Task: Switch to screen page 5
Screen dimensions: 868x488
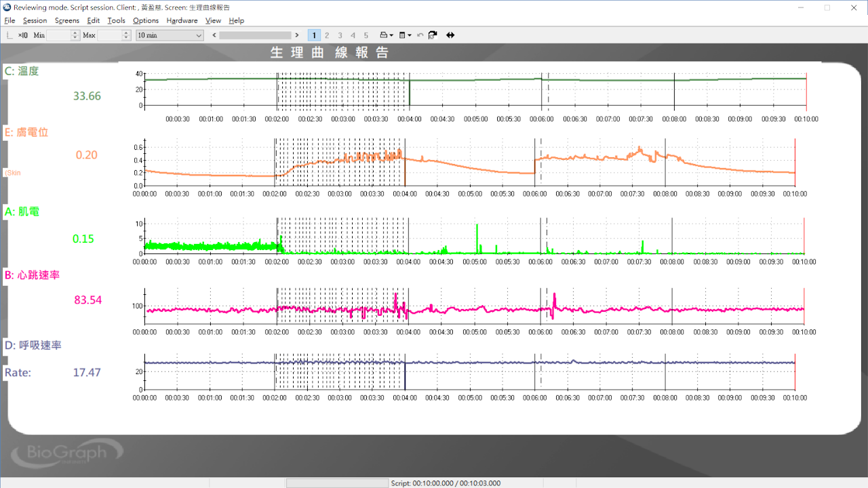Action: (x=366, y=35)
